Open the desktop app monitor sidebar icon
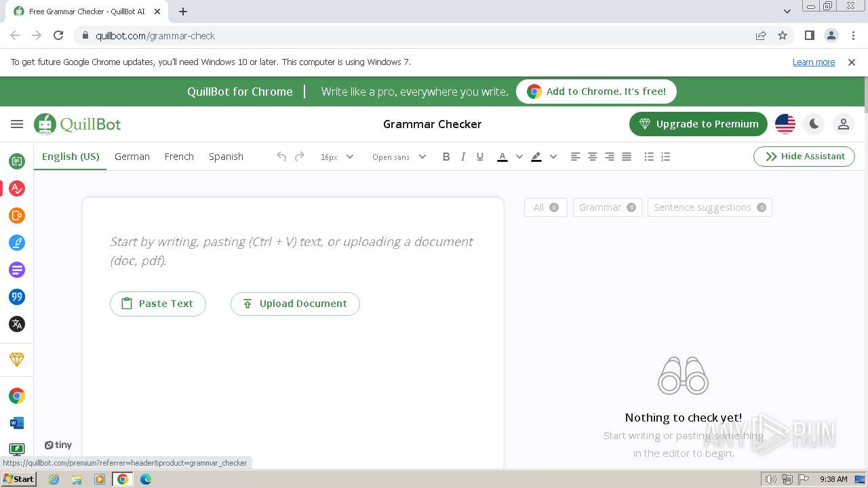The height and width of the screenshot is (488, 868). [17, 449]
